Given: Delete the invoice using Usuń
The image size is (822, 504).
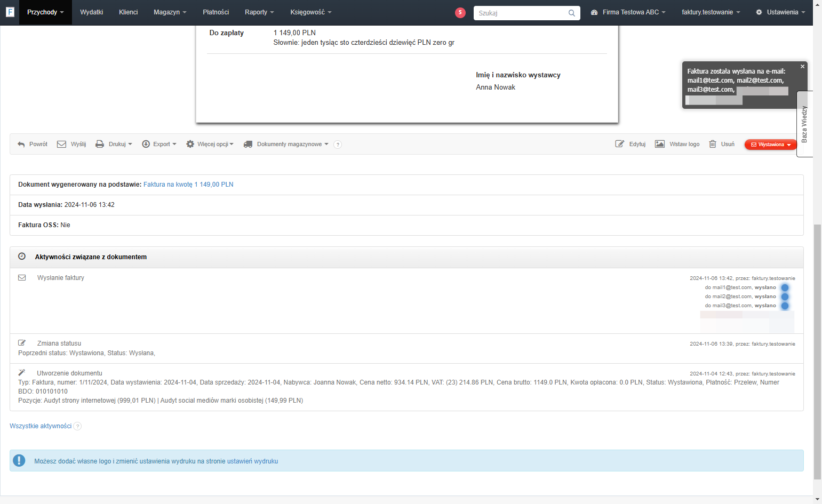Looking at the screenshot, I should point(722,144).
